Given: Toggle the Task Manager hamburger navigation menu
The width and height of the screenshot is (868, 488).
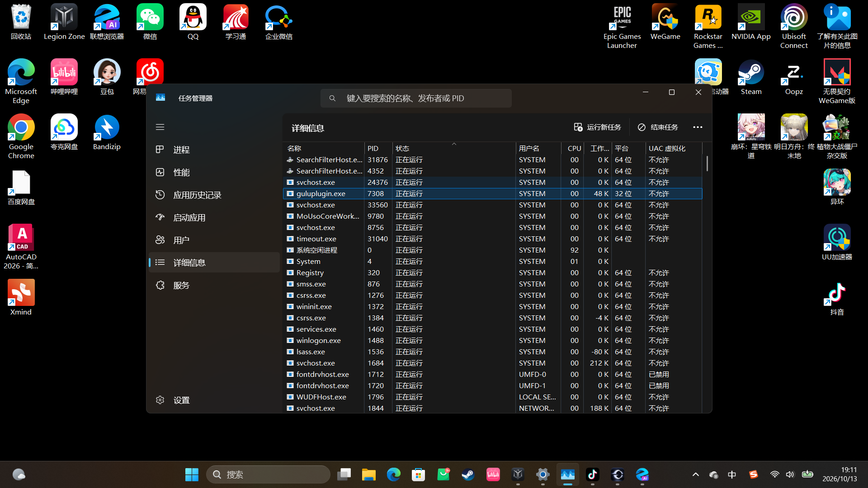Looking at the screenshot, I should click(x=160, y=127).
